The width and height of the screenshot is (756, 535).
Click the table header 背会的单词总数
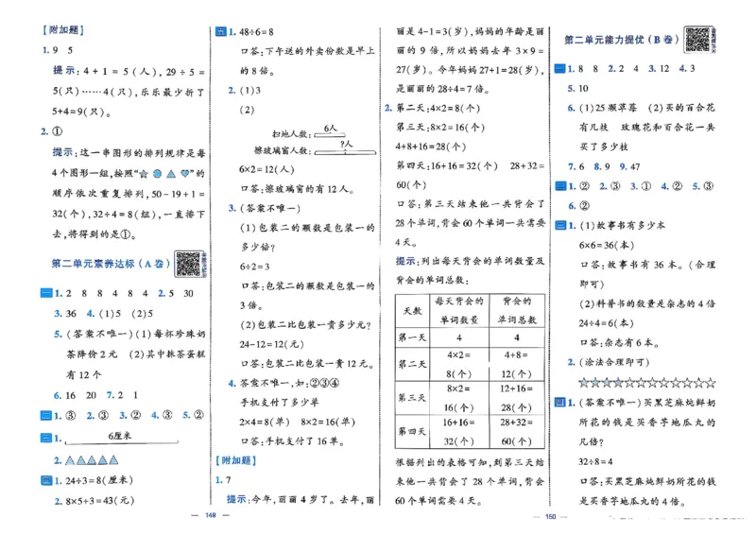coord(517,311)
